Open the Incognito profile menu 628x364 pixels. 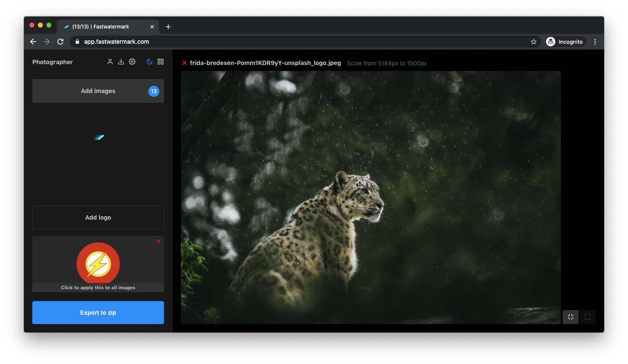coord(565,42)
